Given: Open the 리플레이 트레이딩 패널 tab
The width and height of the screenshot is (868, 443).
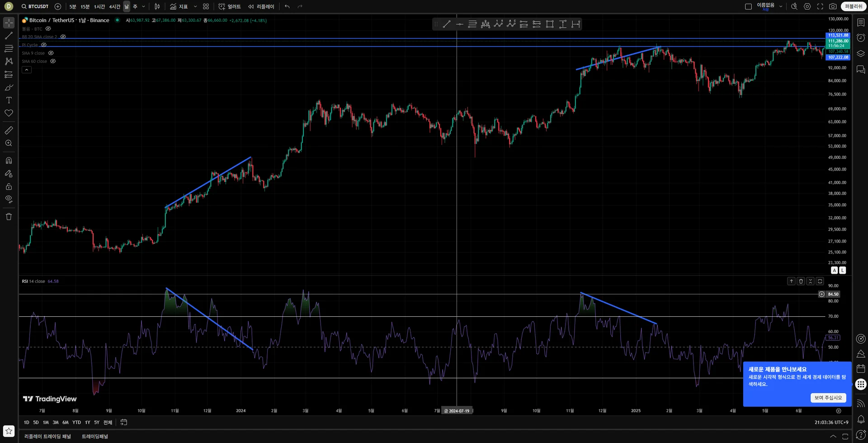Looking at the screenshot, I should pos(47,436).
